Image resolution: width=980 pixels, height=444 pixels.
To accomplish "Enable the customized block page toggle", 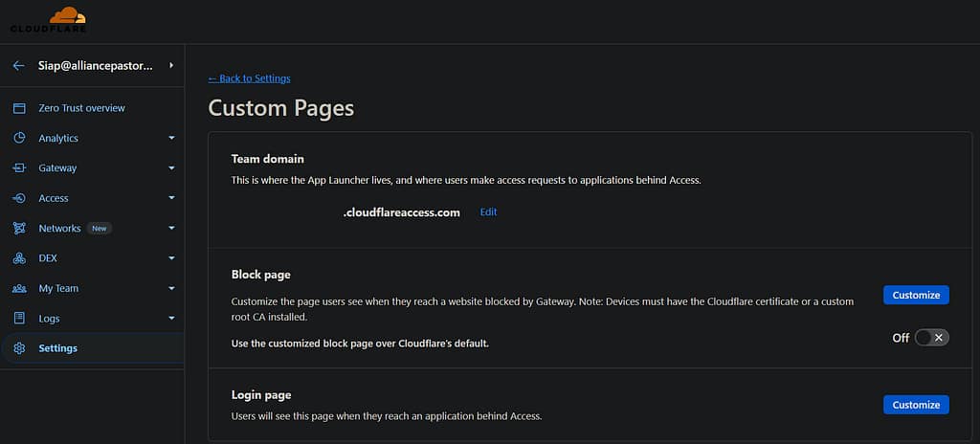I will click(x=931, y=338).
